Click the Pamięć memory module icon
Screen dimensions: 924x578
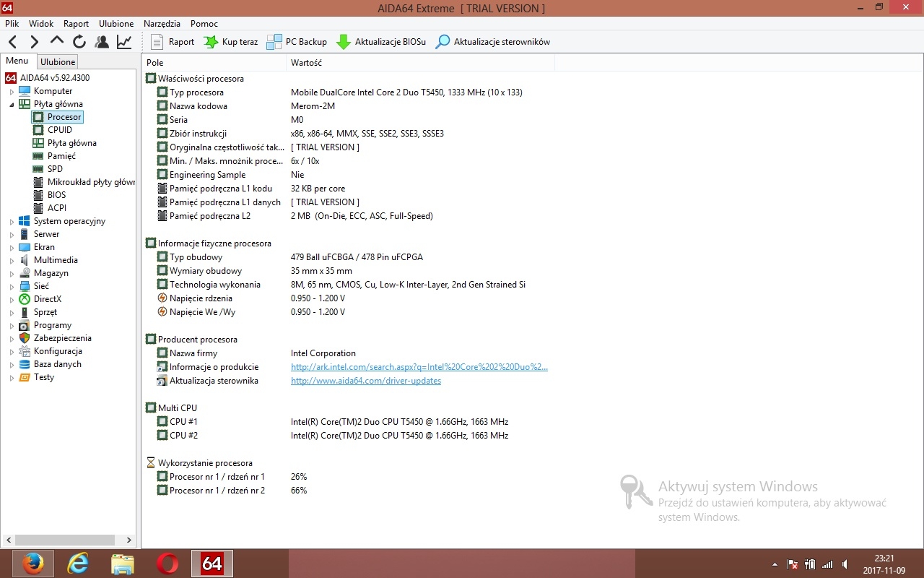coord(38,156)
